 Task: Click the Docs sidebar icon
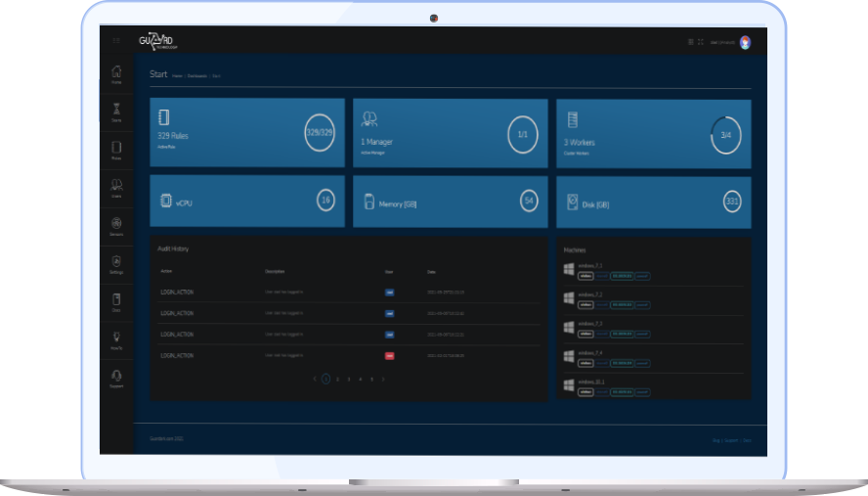pyautogui.click(x=116, y=301)
